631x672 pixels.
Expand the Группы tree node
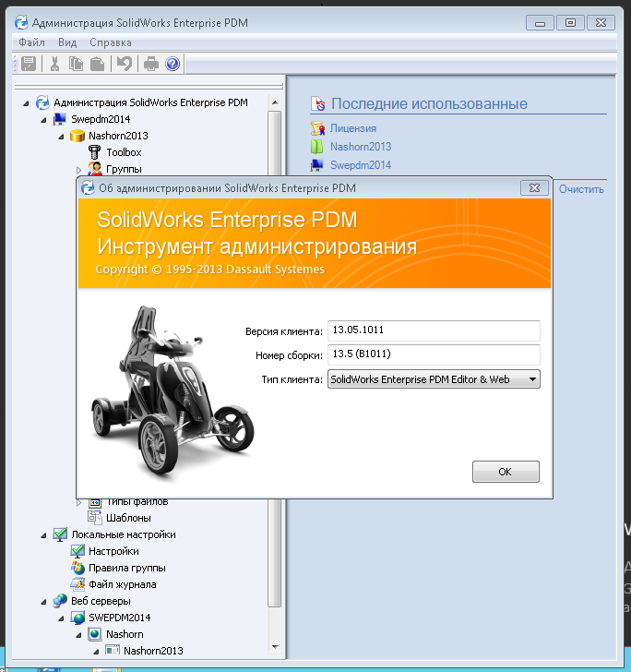pyautogui.click(x=78, y=170)
